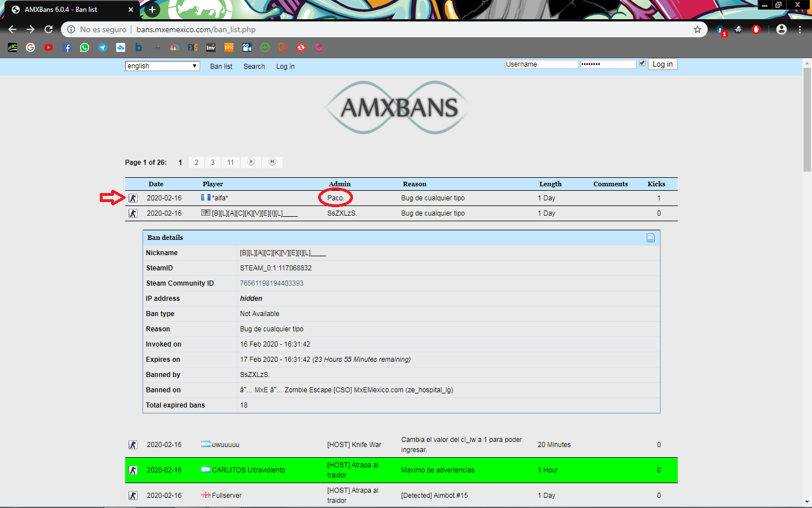Click the Length column header

pyautogui.click(x=550, y=184)
